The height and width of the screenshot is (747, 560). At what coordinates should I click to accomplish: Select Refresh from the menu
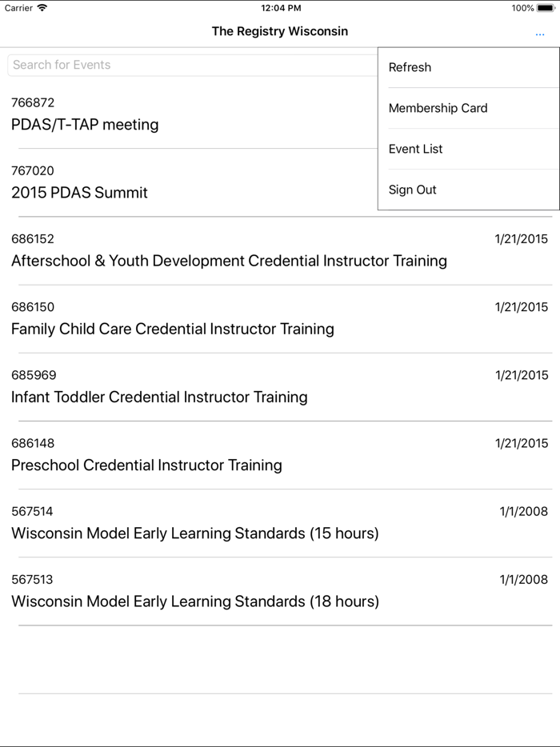410,67
